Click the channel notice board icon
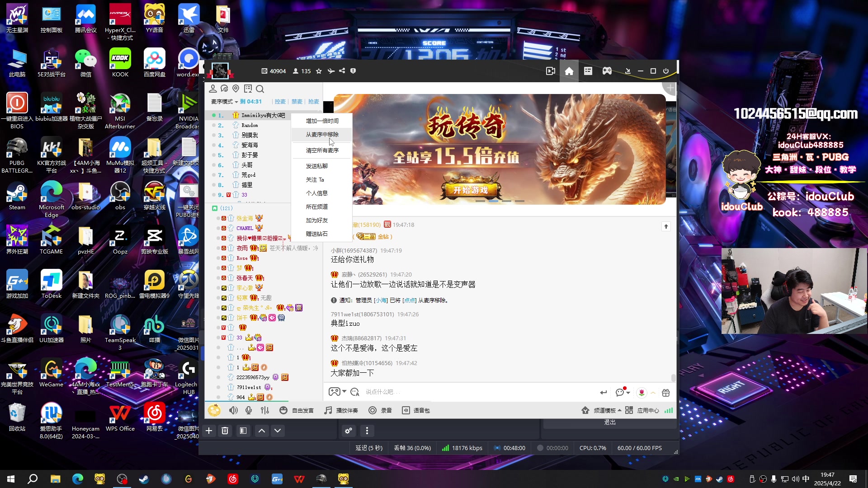The width and height of the screenshot is (868, 488). tap(248, 89)
